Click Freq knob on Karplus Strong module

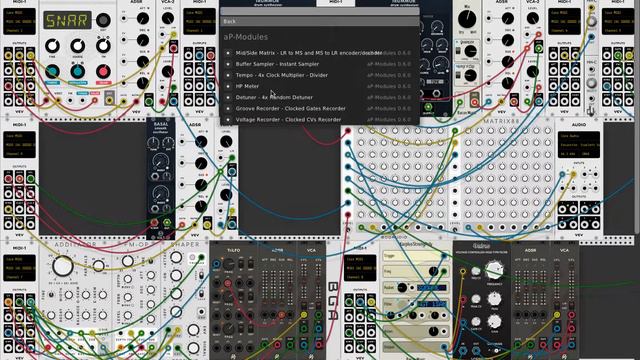[x=434, y=271]
